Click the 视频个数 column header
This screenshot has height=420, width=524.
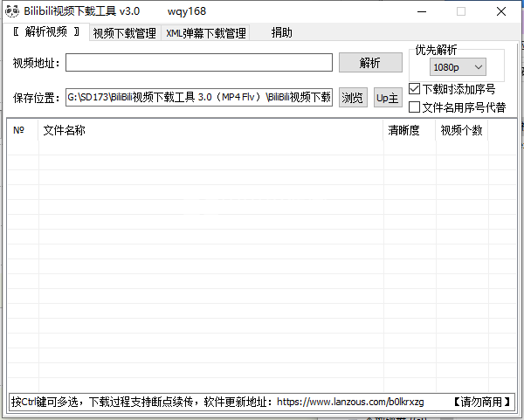461,130
